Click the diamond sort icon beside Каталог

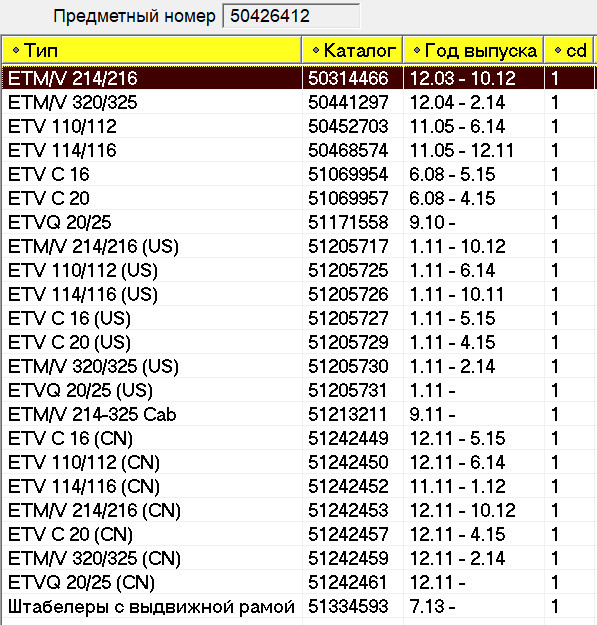316,50
